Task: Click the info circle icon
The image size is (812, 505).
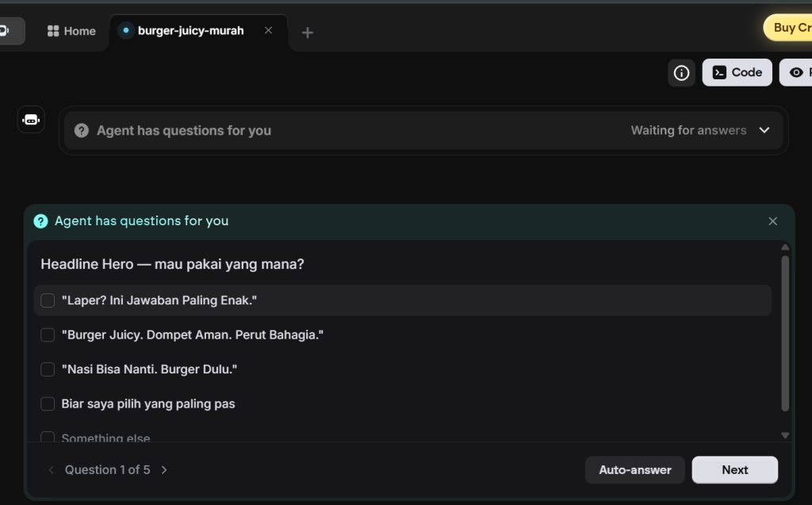Action: 681,73
